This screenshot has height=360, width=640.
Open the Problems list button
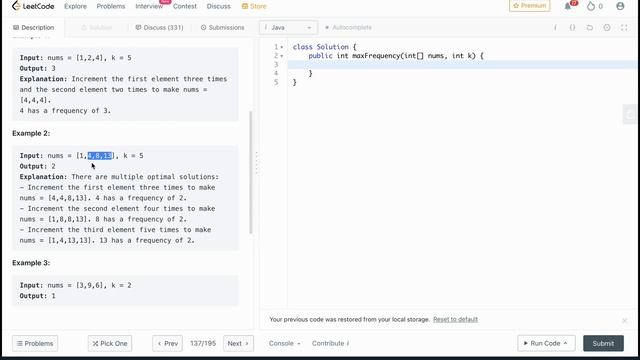point(35,343)
